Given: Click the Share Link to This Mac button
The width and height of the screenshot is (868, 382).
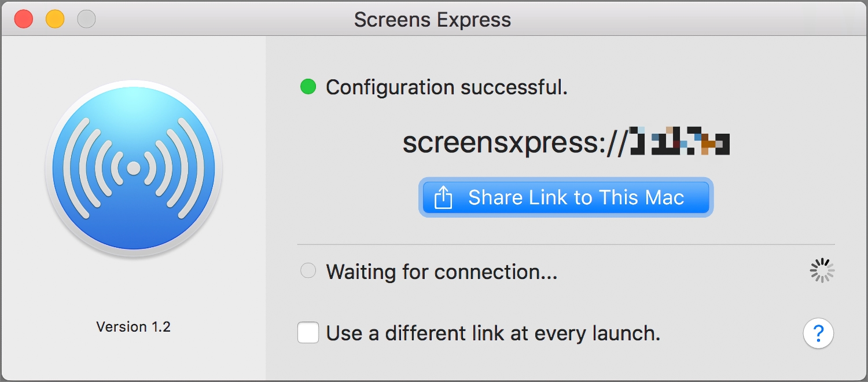Looking at the screenshot, I should click(565, 197).
